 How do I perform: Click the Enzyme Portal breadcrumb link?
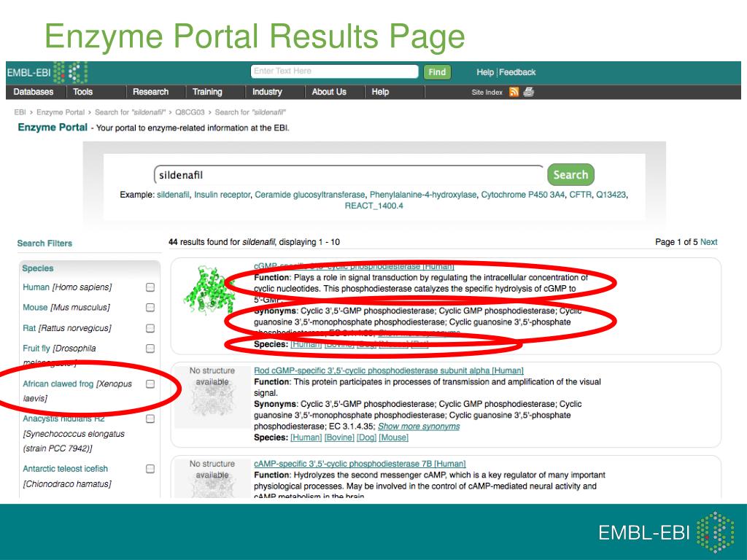click(61, 112)
